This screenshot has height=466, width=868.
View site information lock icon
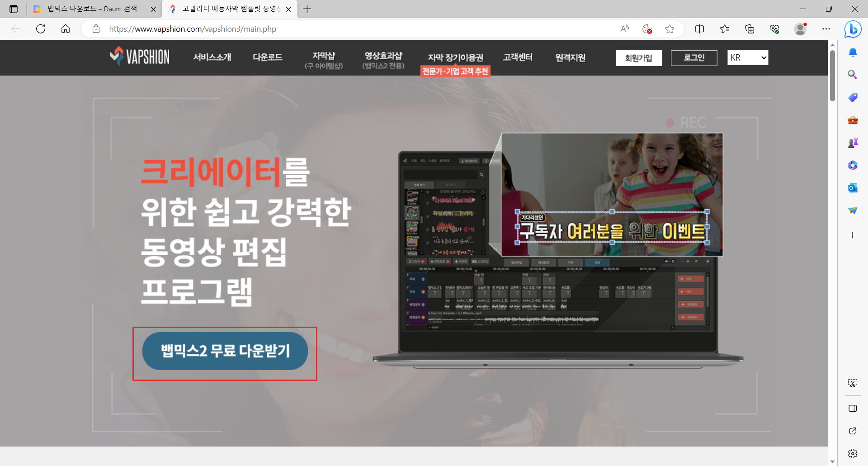(96, 29)
